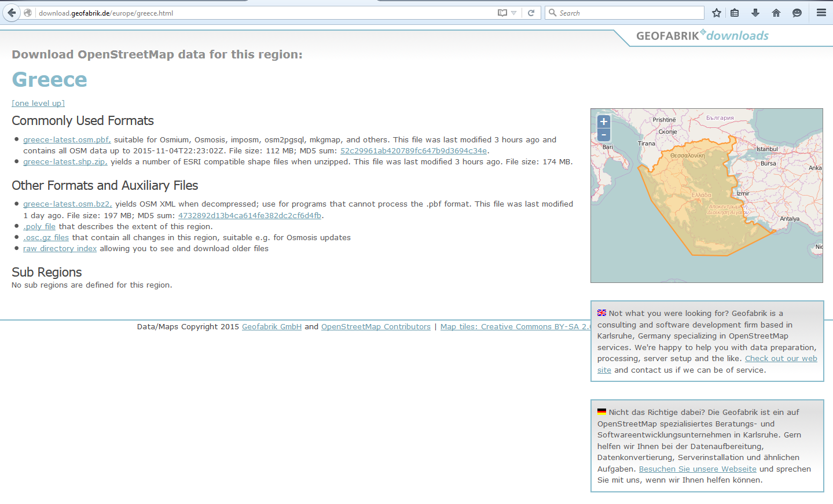Screen dimensions: 833x504
Task: Click the Tirana label on map
Action: tap(647, 143)
